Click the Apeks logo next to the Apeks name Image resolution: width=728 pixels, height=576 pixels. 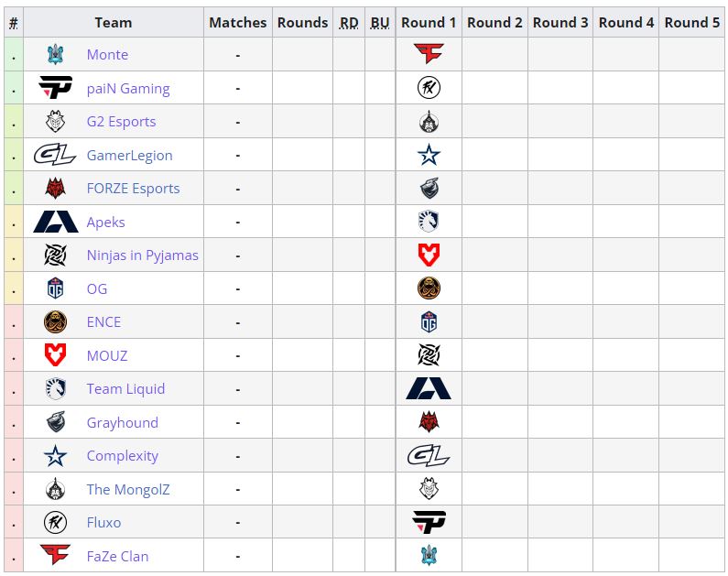tap(55, 222)
